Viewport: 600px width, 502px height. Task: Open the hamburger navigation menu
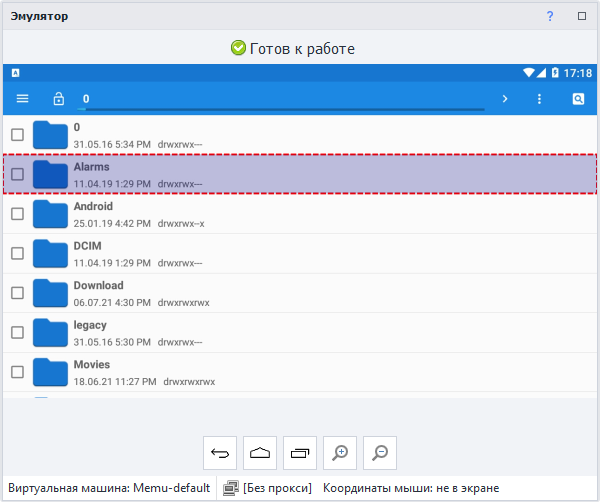pyautogui.click(x=23, y=99)
